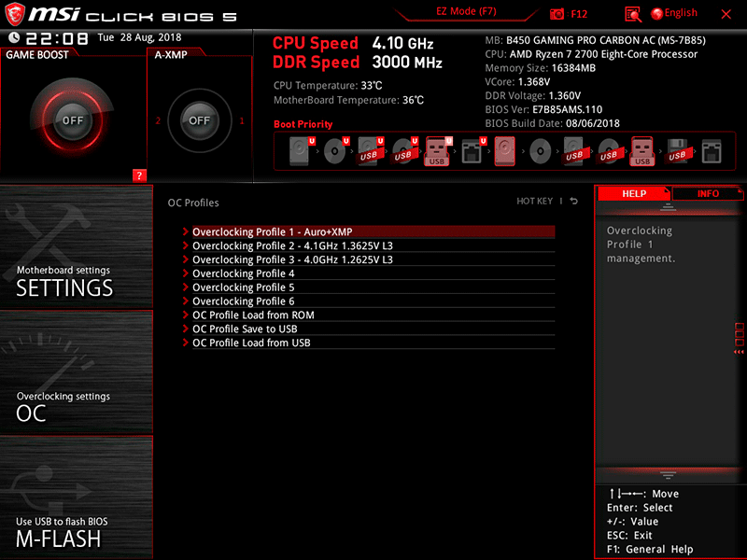Open the search magnifier icon on top bar

click(633, 14)
